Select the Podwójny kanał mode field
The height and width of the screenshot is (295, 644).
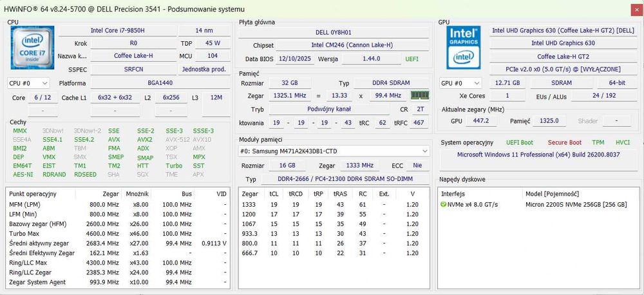point(329,109)
